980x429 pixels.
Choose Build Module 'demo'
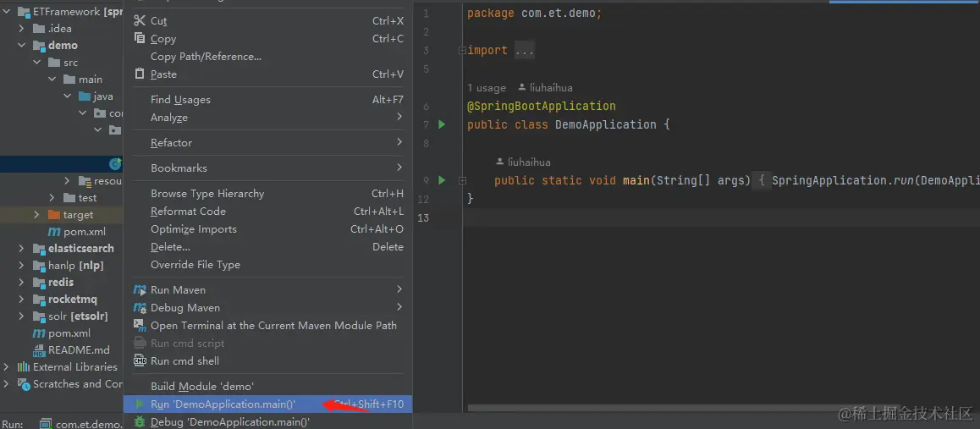[268, 386]
